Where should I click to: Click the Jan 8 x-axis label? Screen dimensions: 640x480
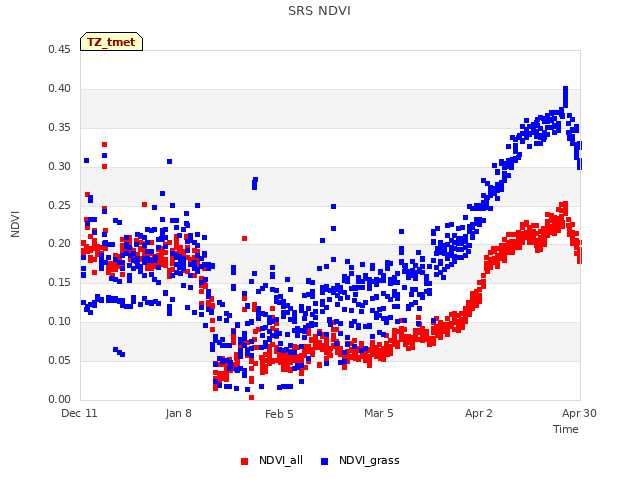(179, 413)
